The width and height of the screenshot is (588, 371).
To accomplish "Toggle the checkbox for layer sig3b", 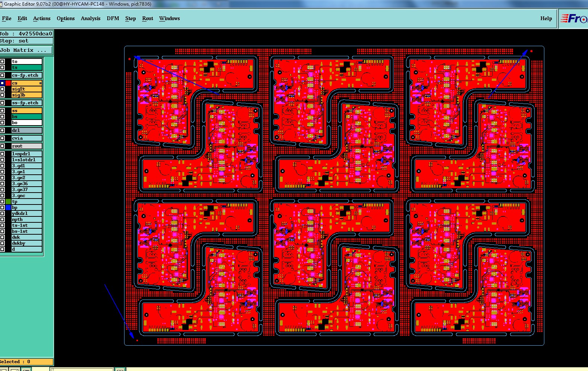I will click(x=2, y=95).
